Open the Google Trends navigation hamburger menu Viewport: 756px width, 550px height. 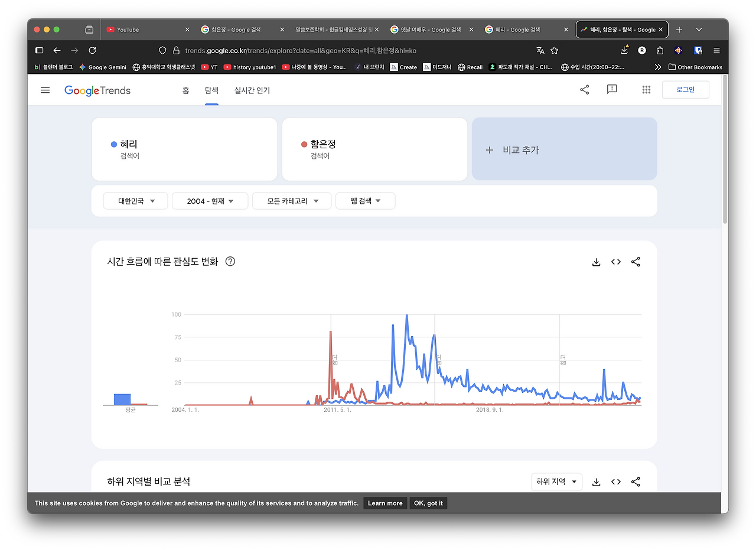pyautogui.click(x=45, y=90)
